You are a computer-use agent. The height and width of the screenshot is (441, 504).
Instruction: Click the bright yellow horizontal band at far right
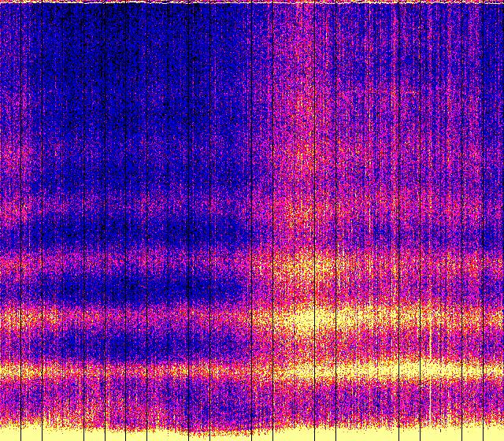[x=472, y=369]
